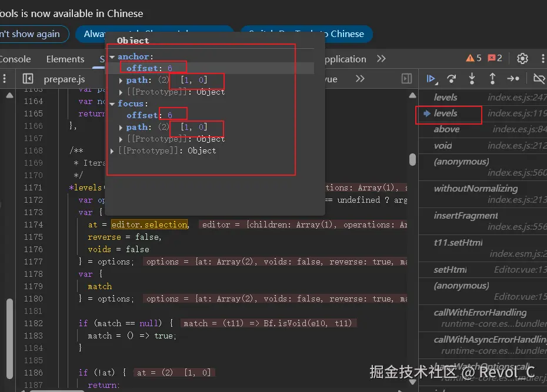Click scroll-up arrow of code editor

click(x=413, y=95)
